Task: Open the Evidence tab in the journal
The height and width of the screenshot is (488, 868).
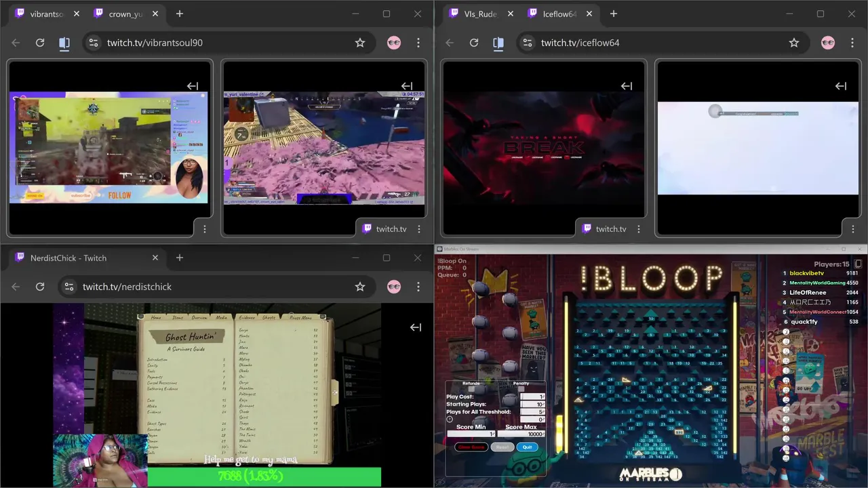Action: click(x=247, y=317)
